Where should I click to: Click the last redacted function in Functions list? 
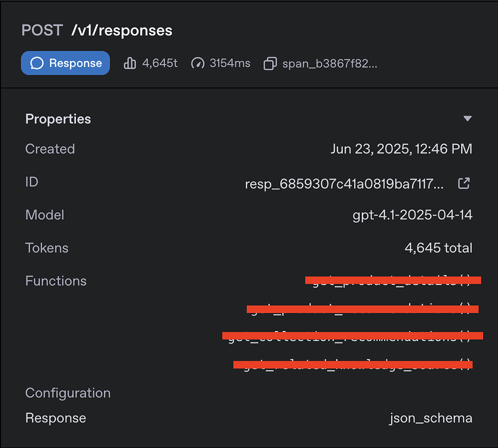point(352,364)
